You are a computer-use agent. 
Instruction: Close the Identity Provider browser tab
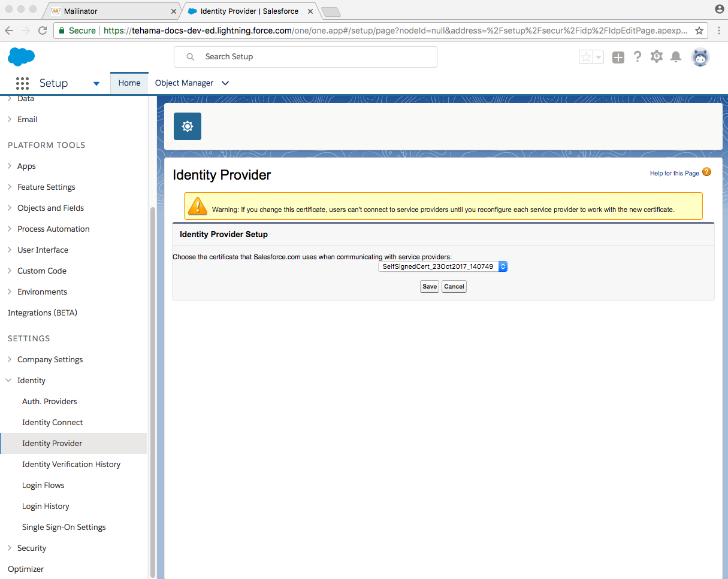[310, 11]
